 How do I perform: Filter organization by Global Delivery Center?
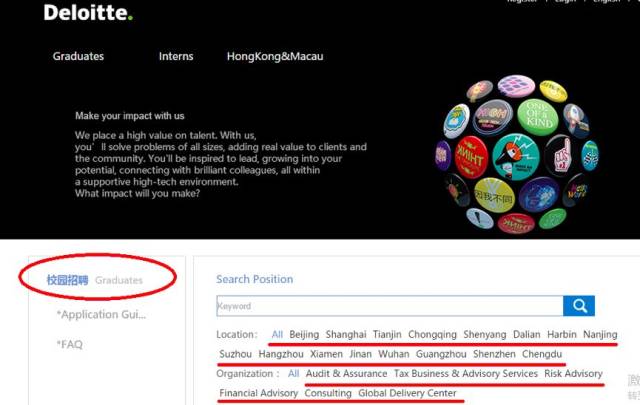click(407, 393)
